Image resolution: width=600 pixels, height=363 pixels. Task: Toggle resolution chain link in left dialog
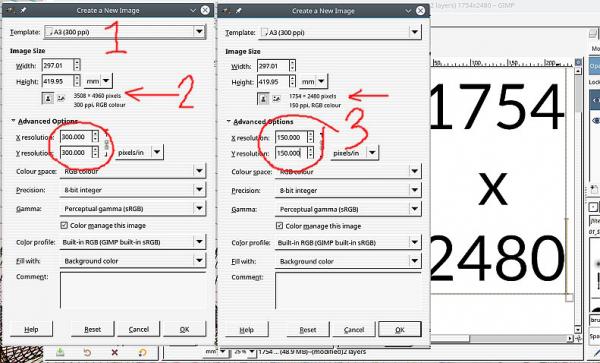coord(107,145)
